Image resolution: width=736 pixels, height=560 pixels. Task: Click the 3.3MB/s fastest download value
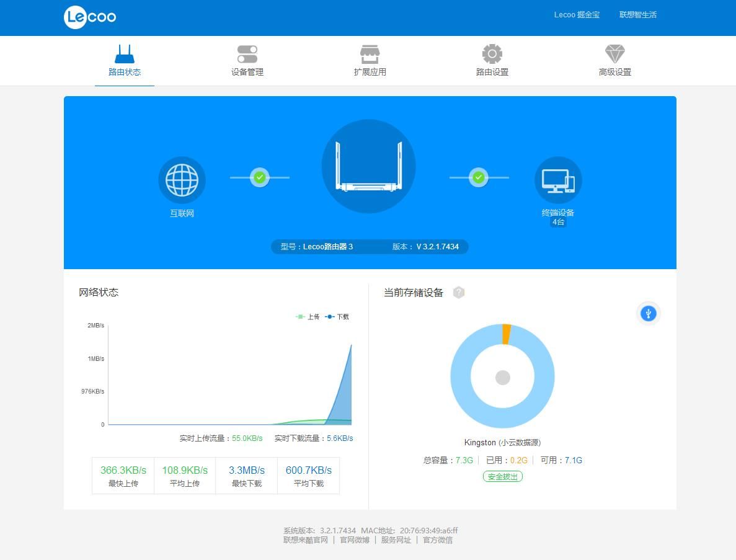(x=247, y=470)
